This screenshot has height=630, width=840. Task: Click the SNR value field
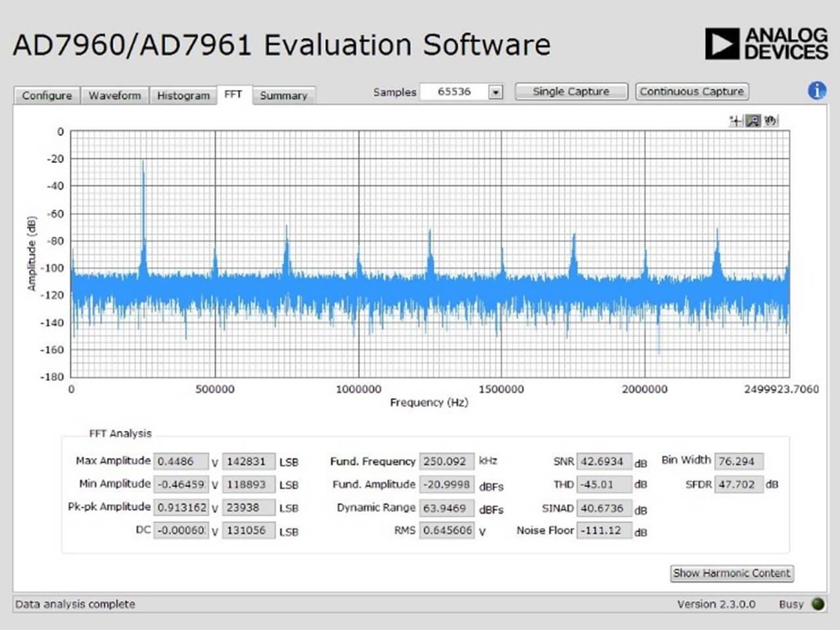tap(604, 461)
